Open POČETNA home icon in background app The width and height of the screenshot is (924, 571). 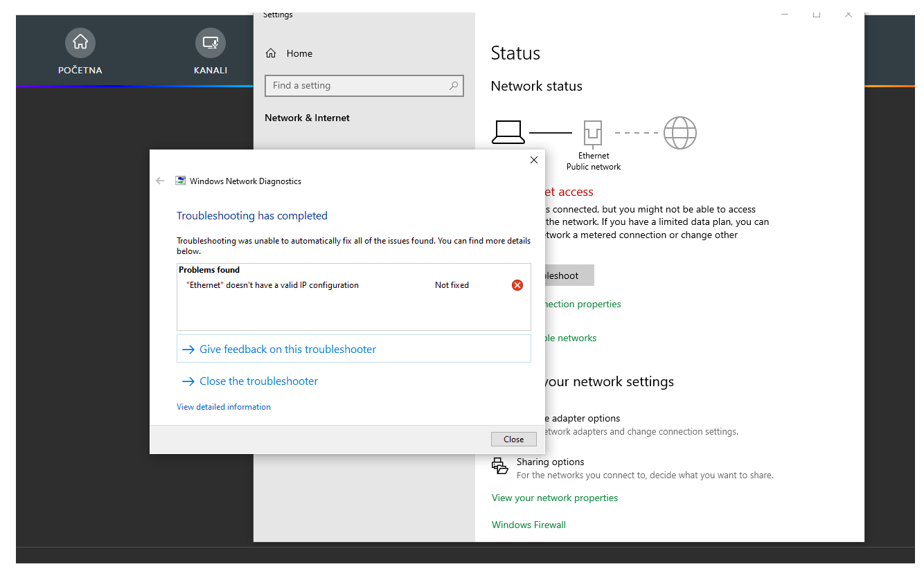80,43
